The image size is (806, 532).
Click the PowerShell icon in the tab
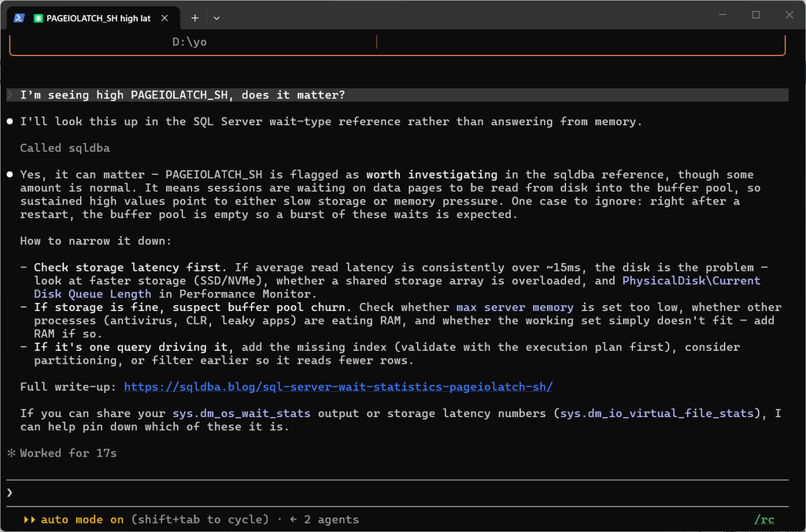click(x=19, y=18)
